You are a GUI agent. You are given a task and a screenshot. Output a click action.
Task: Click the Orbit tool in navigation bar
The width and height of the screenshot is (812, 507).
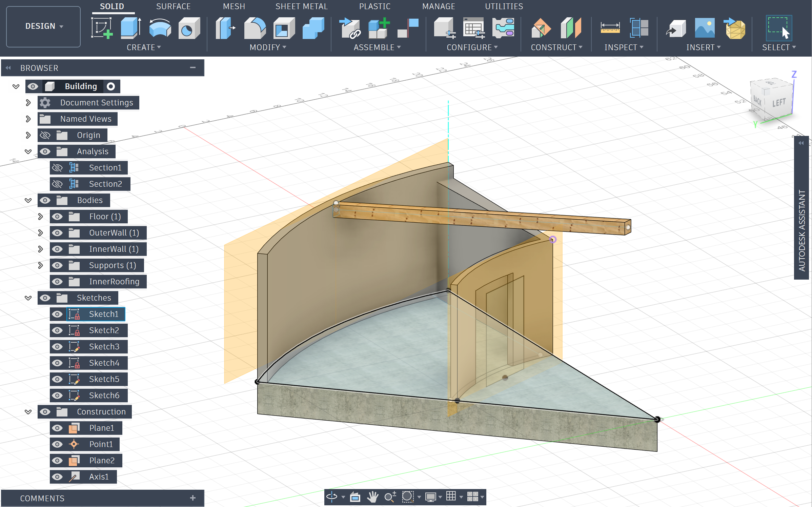(x=332, y=497)
